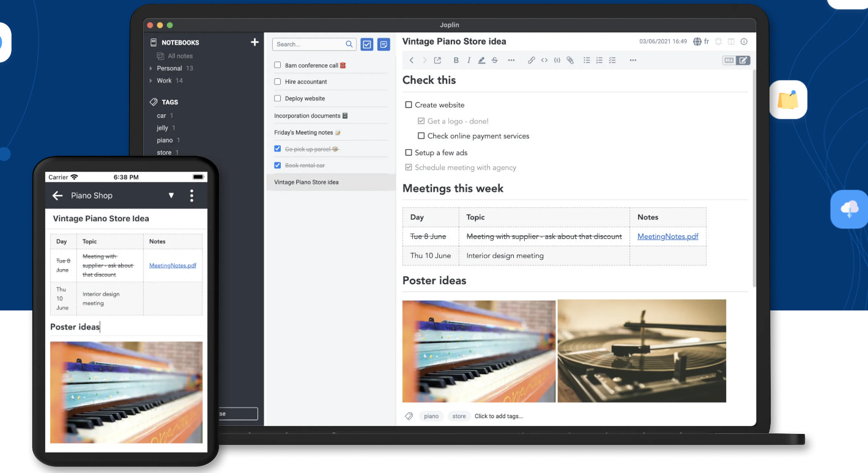Apply highlight formatting in editor toolbar
Viewport: 868px width, 473px height.
481,61
